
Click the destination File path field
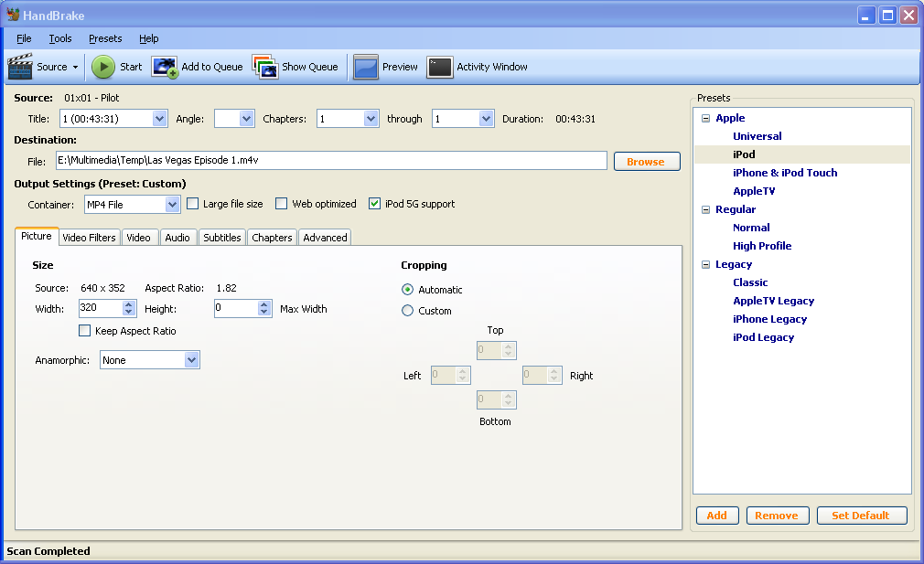[331, 160]
